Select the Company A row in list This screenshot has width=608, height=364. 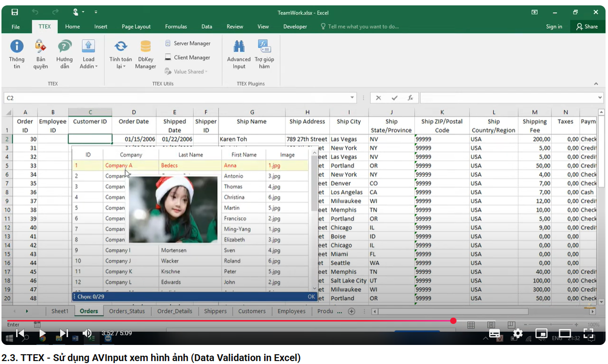pyautogui.click(x=191, y=166)
